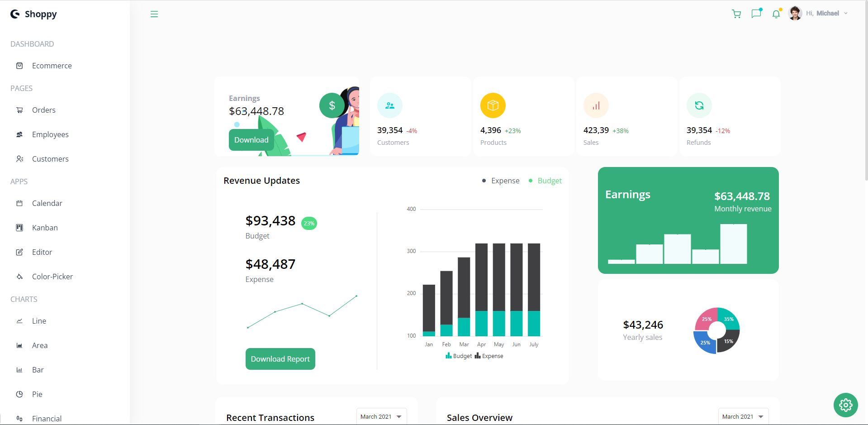Click the Download button on Earnings card
Image resolution: width=868 pixels, height=425 pixels.
point(251,140)
